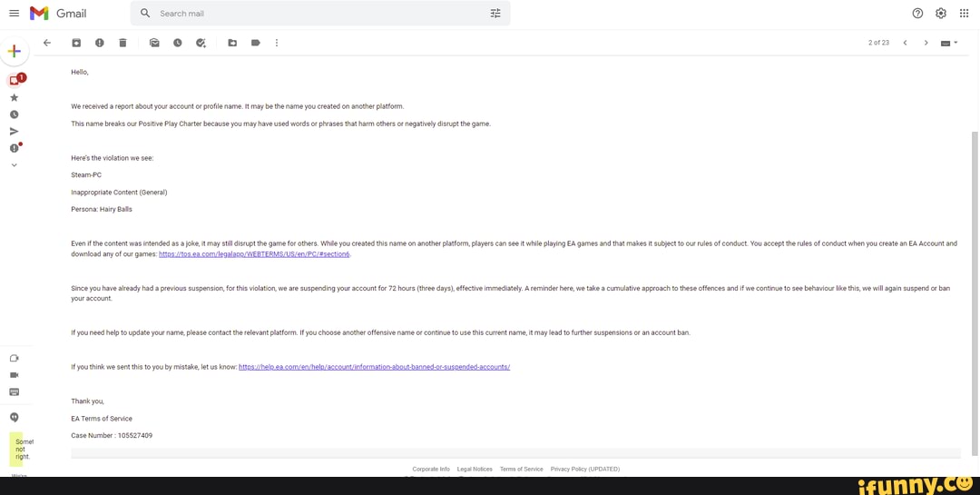
Task: Click the Gmail logo
Action: coord(57,13)
